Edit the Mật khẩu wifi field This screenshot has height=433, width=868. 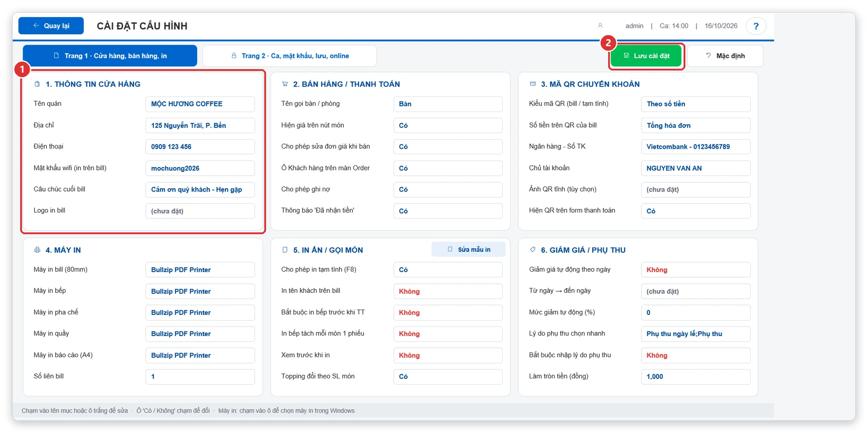click(200, 168)
